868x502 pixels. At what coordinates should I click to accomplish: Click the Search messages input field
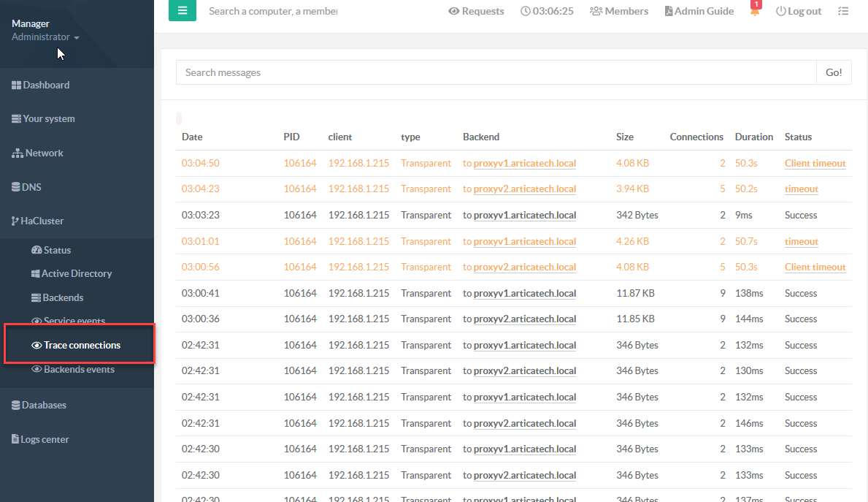[x=496, y=72]
